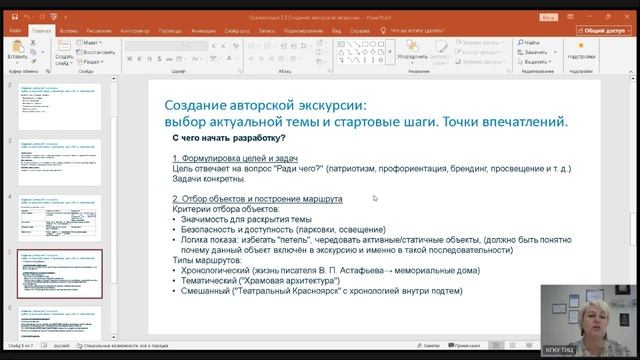640x360 pixels.
Task: Open the File (Файл) tab
Action: (x=16, y=31)
